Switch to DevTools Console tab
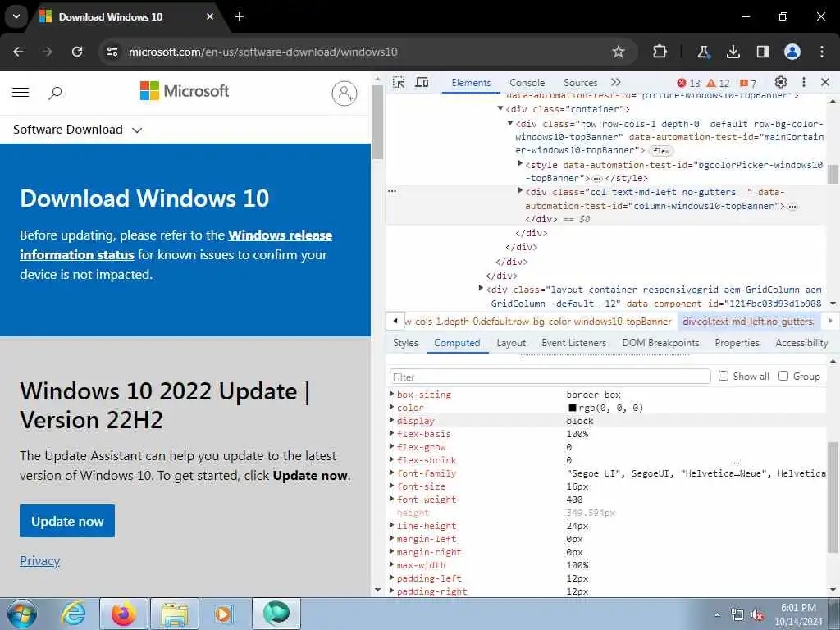This screenshot has height=630, width=840. [x=527, y=83]
